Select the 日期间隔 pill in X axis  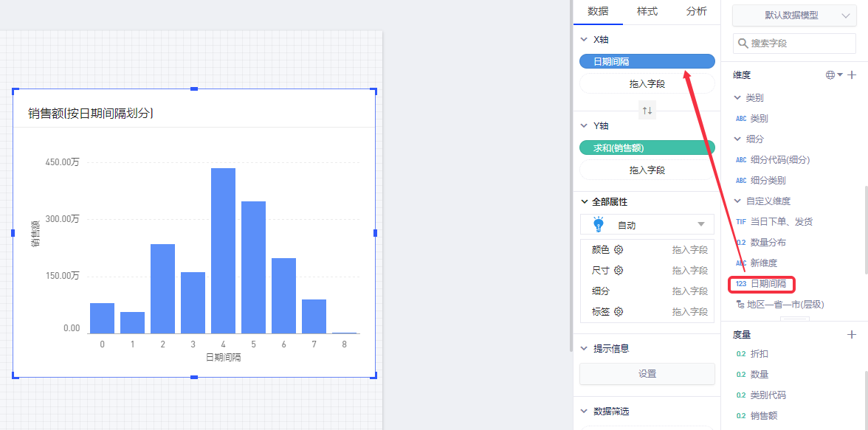[x=647, y=62]
